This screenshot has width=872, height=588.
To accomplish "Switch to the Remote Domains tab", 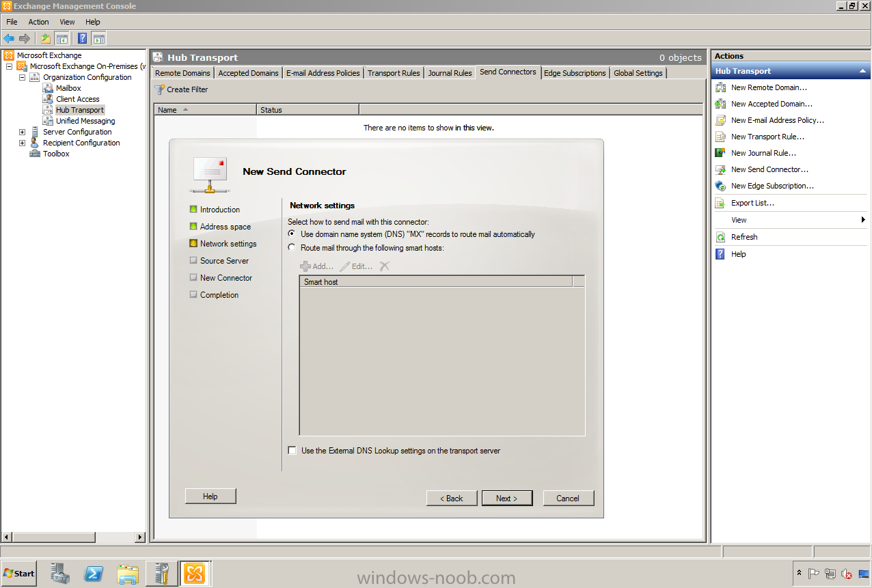I will click(182, 73).
